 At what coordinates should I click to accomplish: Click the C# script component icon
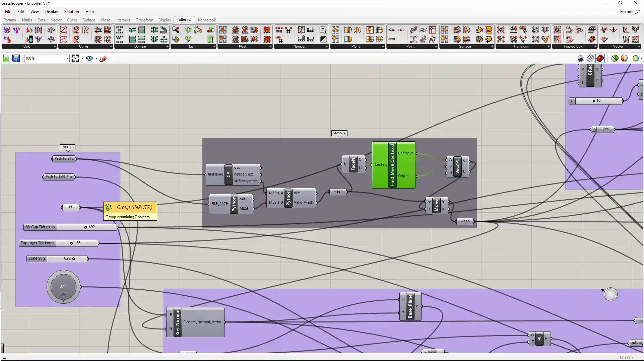(x=228, y=174)
